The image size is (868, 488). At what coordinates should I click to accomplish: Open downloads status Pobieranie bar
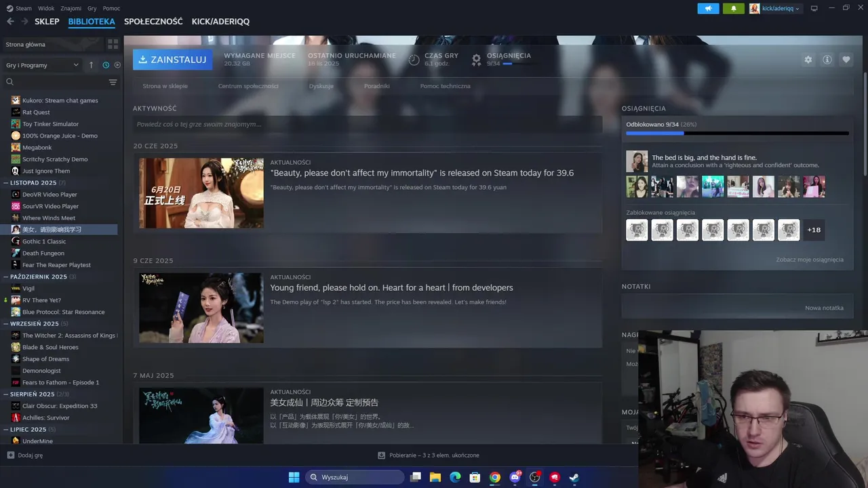point(429,455)
